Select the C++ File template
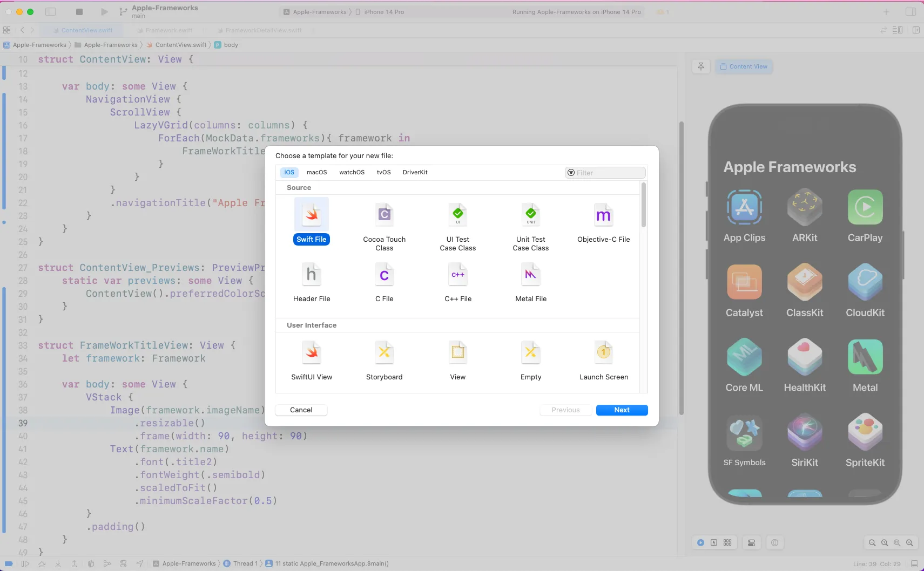The image size is (924, 571). (457, 282)
